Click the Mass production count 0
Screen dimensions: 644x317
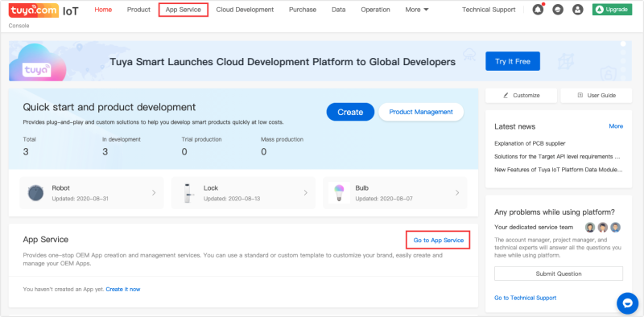pyautogui.click(x=264, y=152)
